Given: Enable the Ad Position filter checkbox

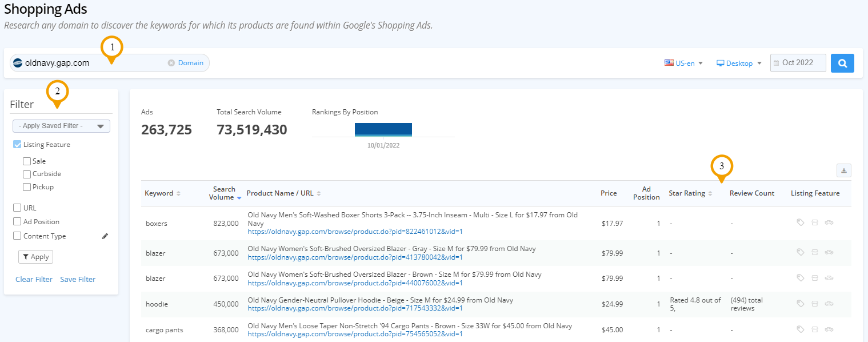Looking at the screenshot, I should [17, 221].
